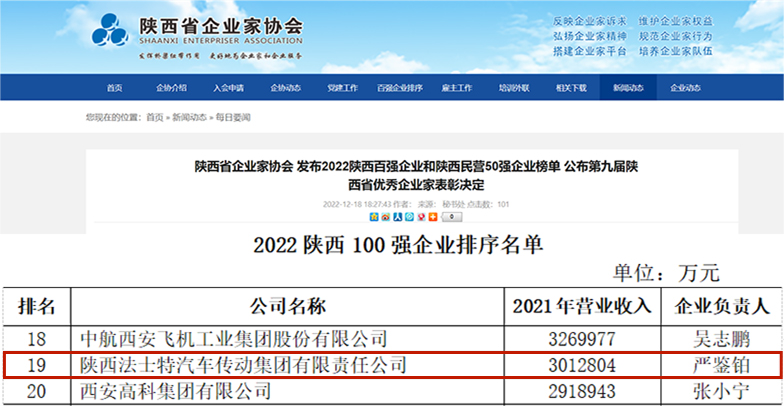The image size is (784, 406).
Task: Click 首页 link in the breadcrumb
Action: click(x=154, y=117)
